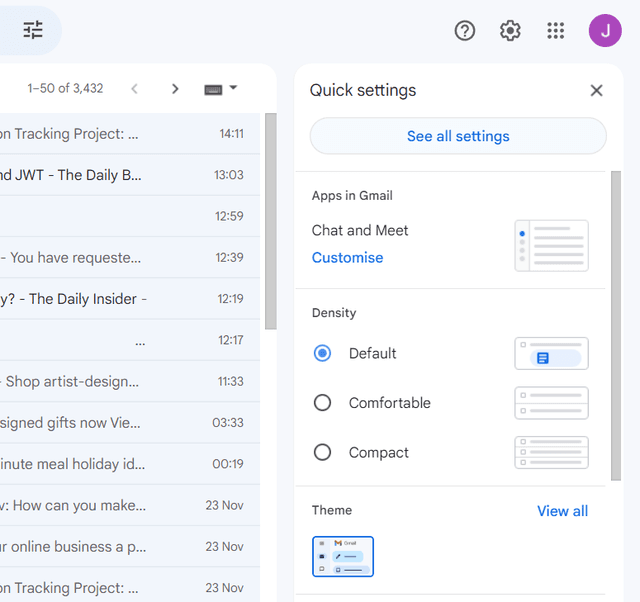Open the 'Shop artist-design...' email

(130, 381)
